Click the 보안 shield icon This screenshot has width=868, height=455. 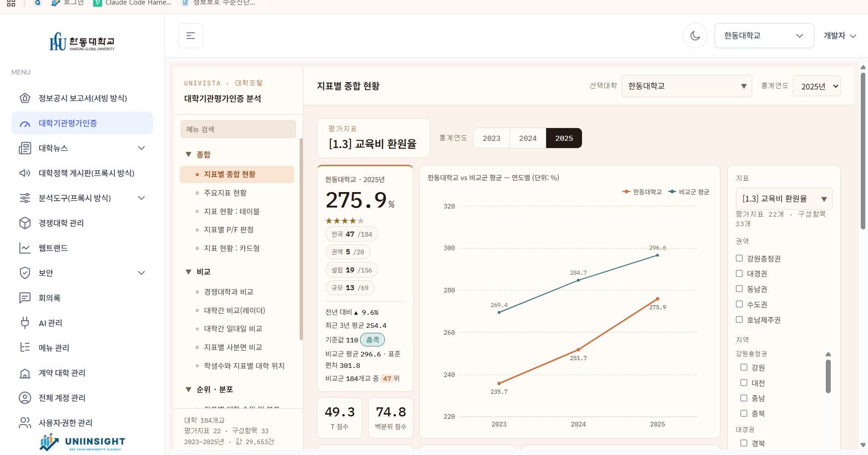[x=25, y=273]
